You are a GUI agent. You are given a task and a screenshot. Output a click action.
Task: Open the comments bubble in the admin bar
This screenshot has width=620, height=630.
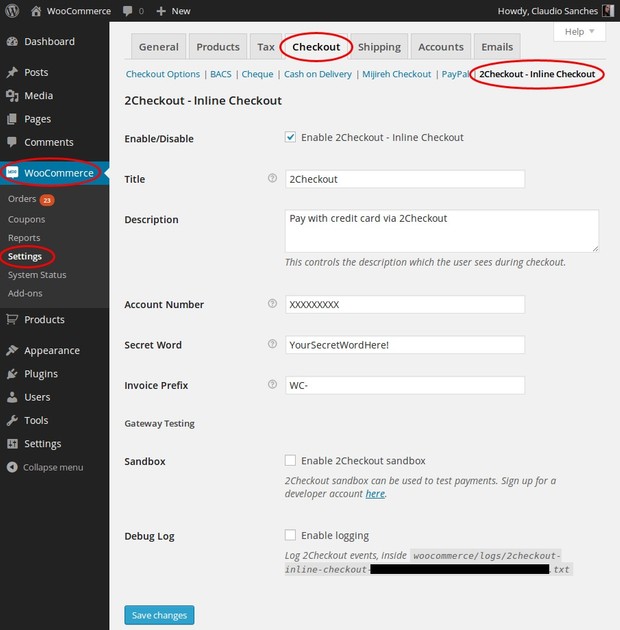tap(127, 11)
